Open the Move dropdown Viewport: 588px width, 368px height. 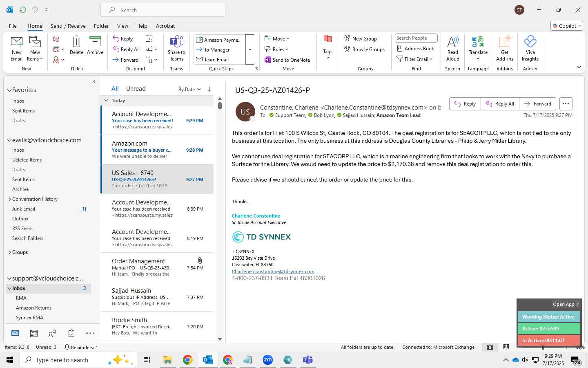click(x=277, y=38)
